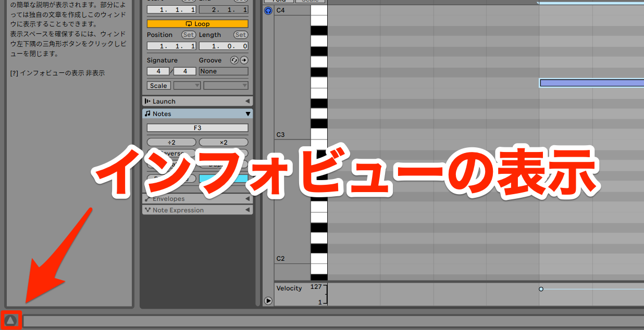
Task: Click the music note icon in Notes header
Action: pos(147,114)
